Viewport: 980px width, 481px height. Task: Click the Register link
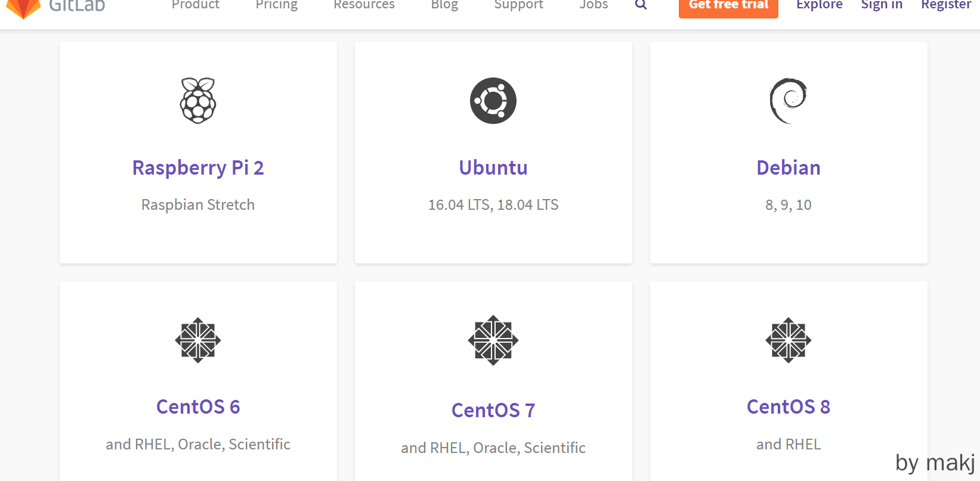click(x=946, y=5)
